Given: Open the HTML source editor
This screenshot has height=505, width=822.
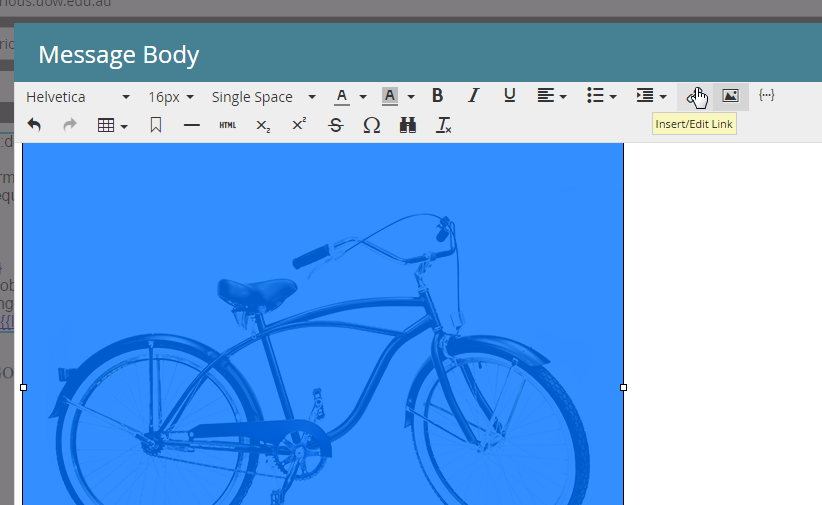Looking at the screenshot, I should [x=227, y=125].
